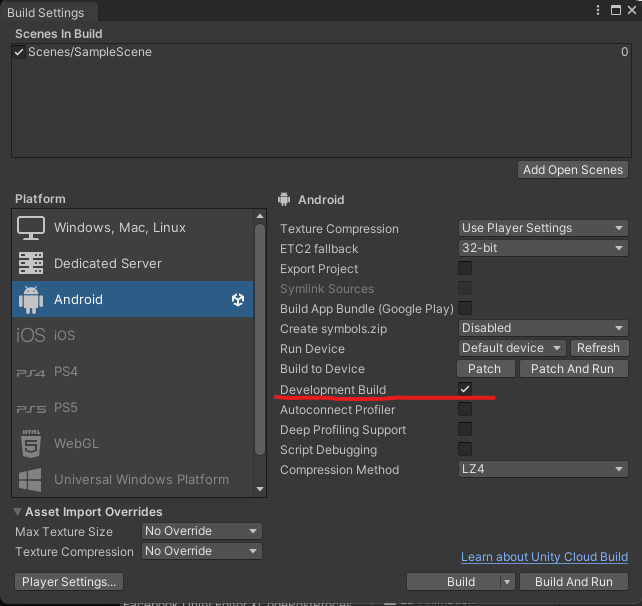Enable Export Project checkbox
Image resolution: width=642 pixels, height=606 pixels.
point(465,269)
